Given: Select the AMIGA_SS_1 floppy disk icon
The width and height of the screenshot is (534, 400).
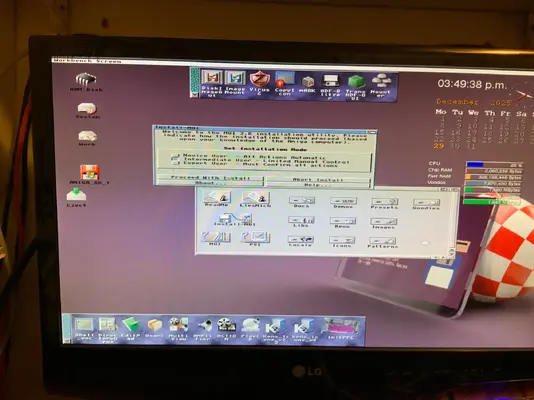Looking at the screenshot, I should pos(89,175).
